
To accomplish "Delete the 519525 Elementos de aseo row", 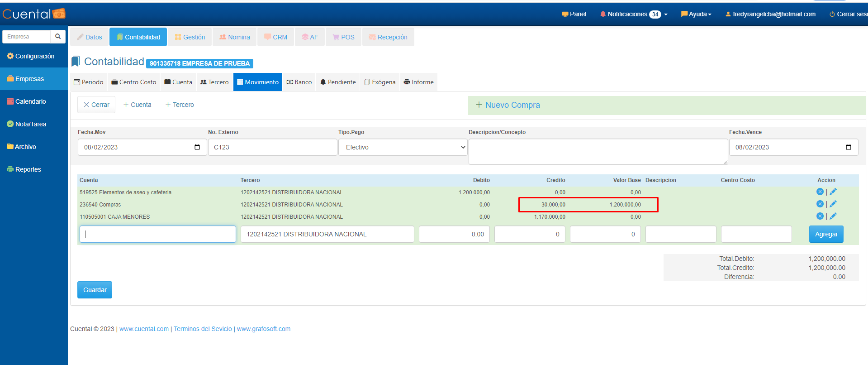I will 820,192.
